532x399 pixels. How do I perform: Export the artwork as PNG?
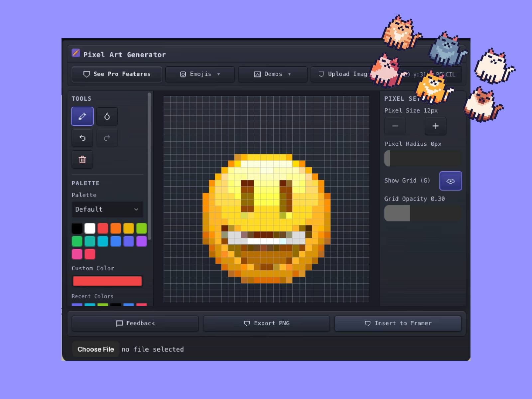(266, 323)
